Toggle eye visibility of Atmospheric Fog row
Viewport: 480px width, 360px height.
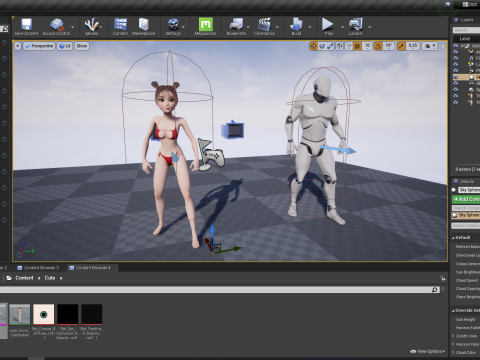[456, 51]
